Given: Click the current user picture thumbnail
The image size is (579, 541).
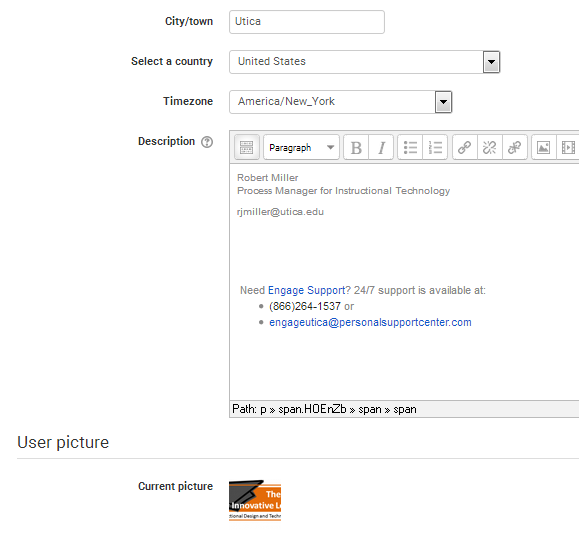Looking at the screenshot, I should coord(255,500).
